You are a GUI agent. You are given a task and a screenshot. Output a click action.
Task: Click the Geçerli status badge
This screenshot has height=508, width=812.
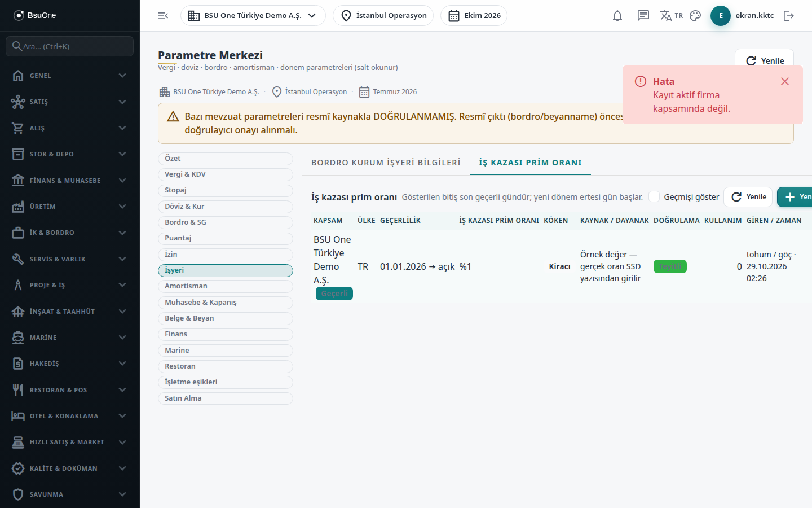coord(334,294)
